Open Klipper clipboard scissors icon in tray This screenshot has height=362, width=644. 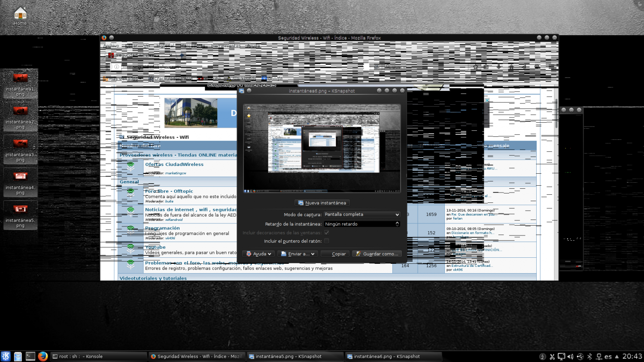552,356
